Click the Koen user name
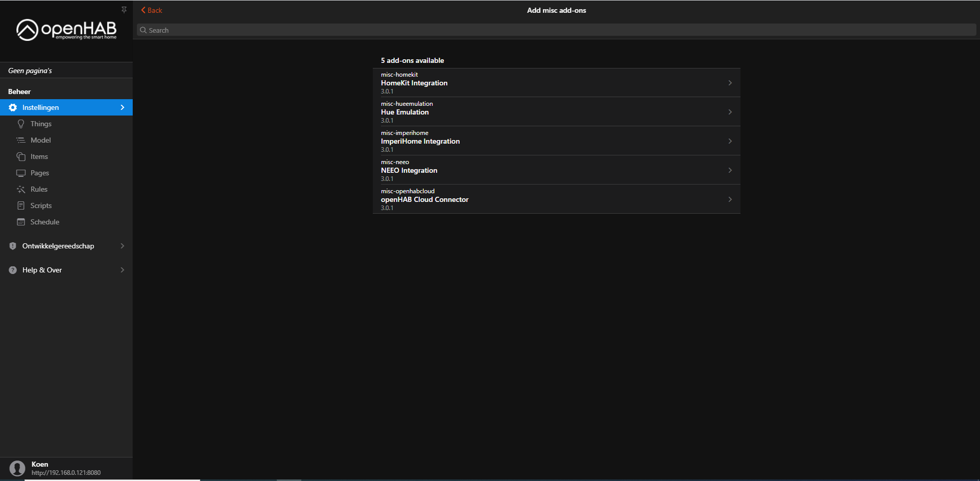The width and height of the screenshot is (980, 481). [40, 464]
